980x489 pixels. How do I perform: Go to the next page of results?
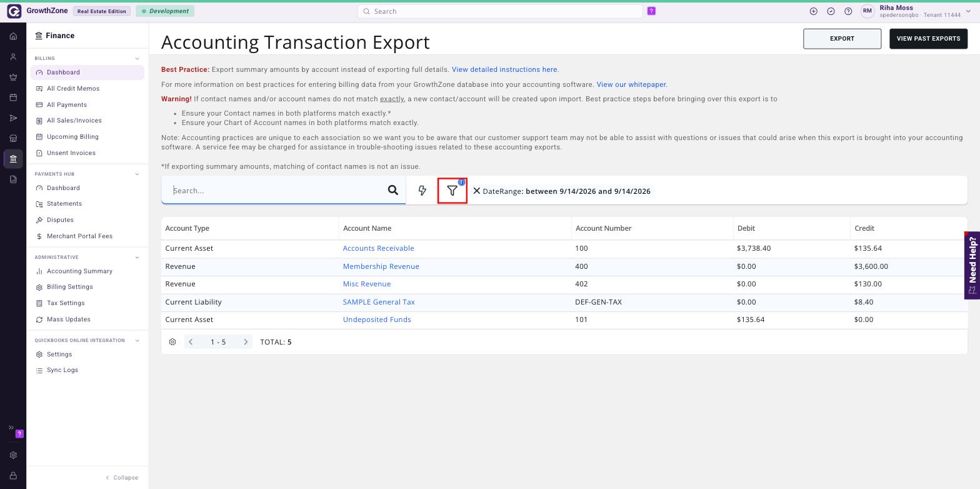coord(246,342)
